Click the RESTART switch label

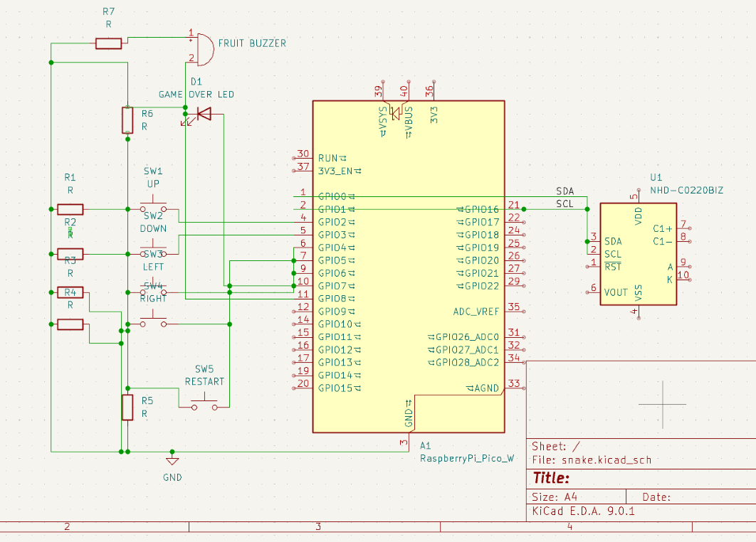pos(204,381)
